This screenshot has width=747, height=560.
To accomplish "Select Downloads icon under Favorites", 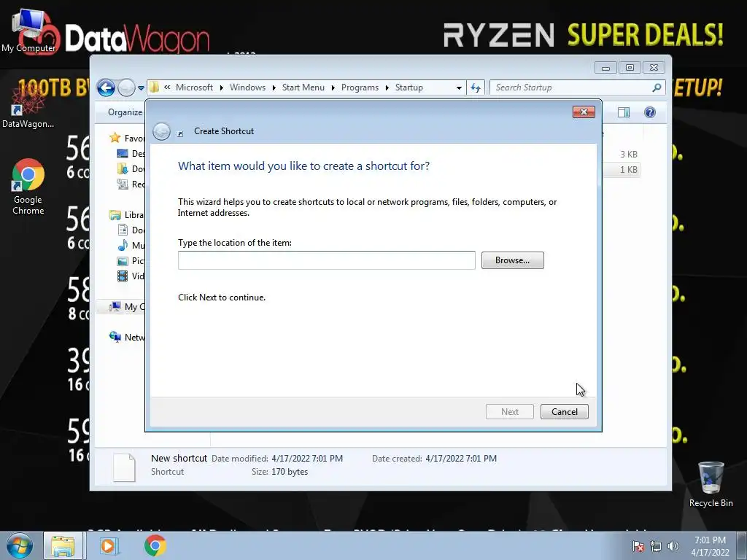I will [123, 168].
